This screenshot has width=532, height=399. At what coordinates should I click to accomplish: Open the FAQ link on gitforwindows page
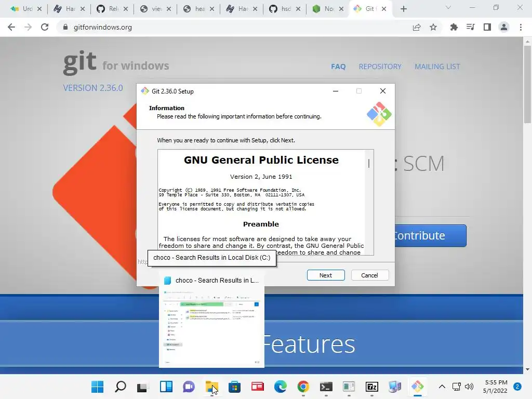click(338, 66)
